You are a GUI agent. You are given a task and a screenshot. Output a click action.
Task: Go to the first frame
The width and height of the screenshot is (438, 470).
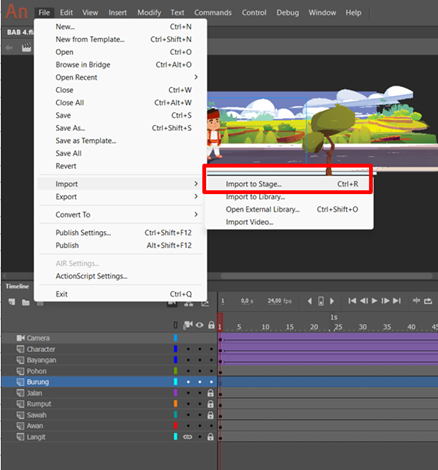[352, 301]
